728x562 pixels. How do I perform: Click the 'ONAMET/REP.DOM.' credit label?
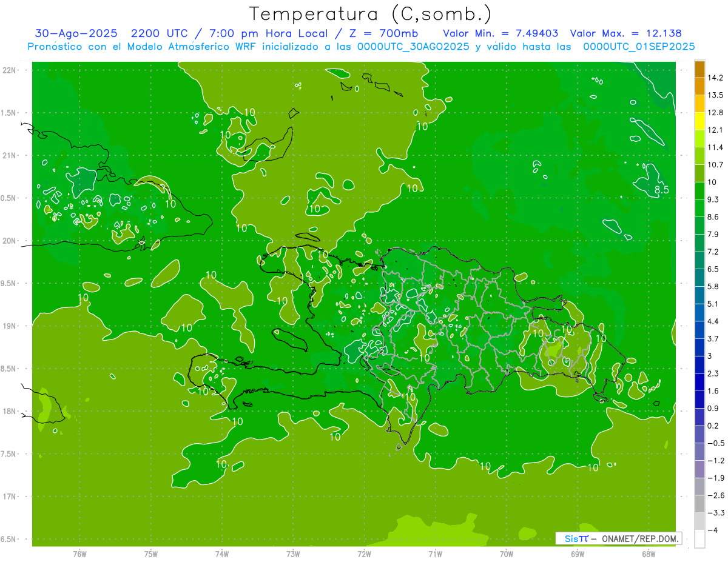point(640,538)
